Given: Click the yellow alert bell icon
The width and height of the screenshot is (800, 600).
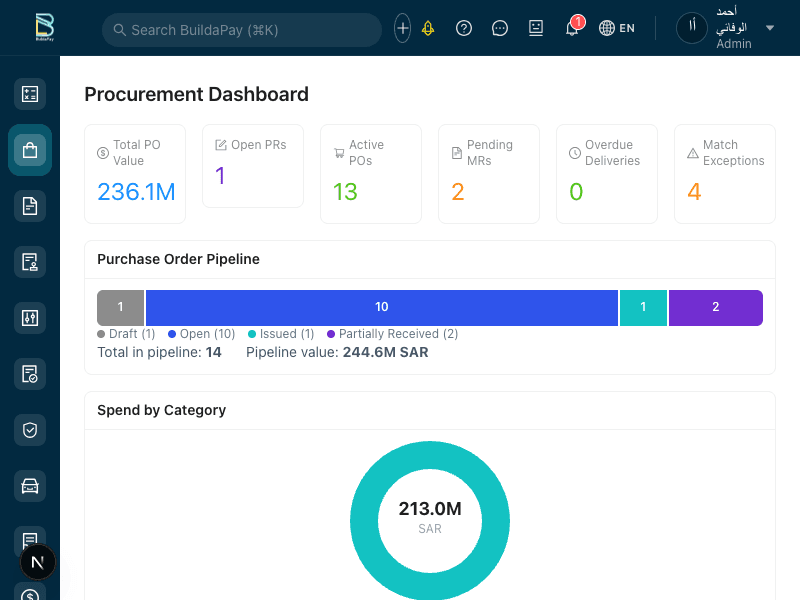Looking at the screenshot, I should 427,28.
